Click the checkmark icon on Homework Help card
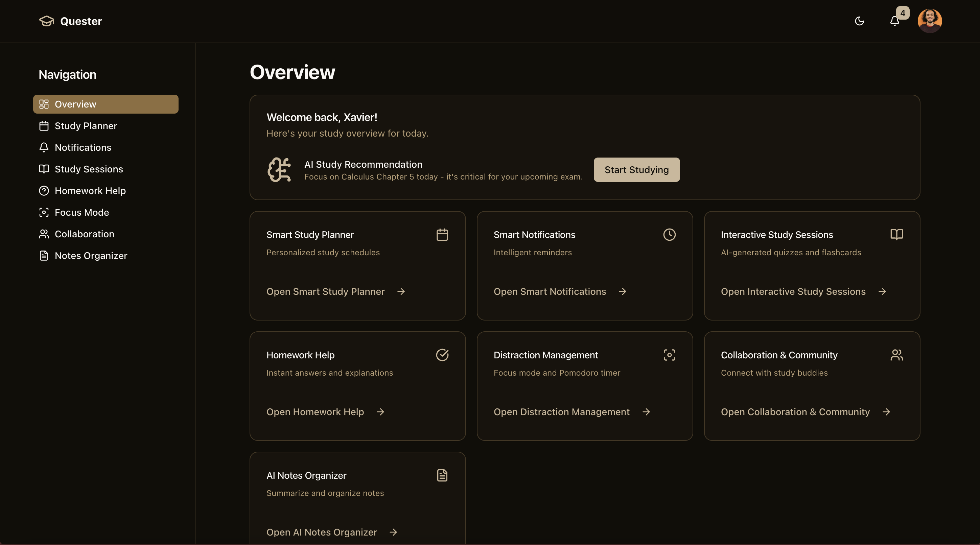980x545 pixels. point(442,355)
